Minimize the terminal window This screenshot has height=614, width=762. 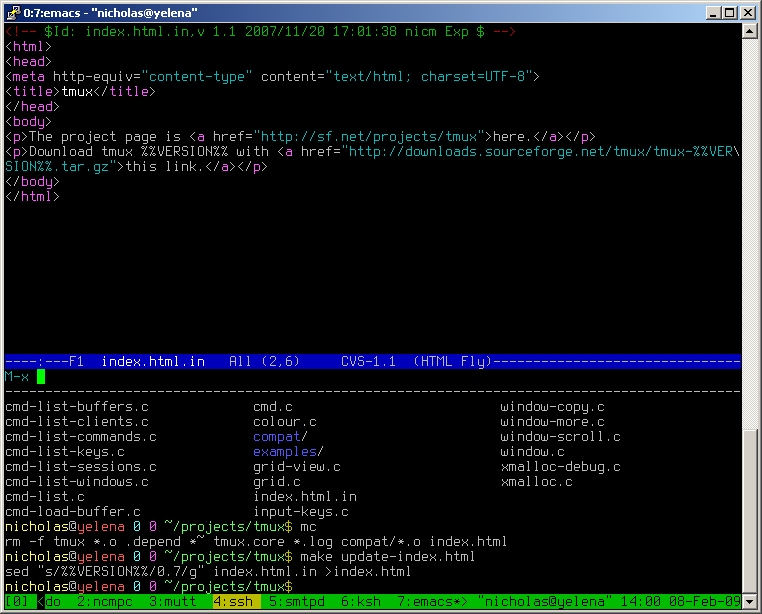click(x=711, y=11)
